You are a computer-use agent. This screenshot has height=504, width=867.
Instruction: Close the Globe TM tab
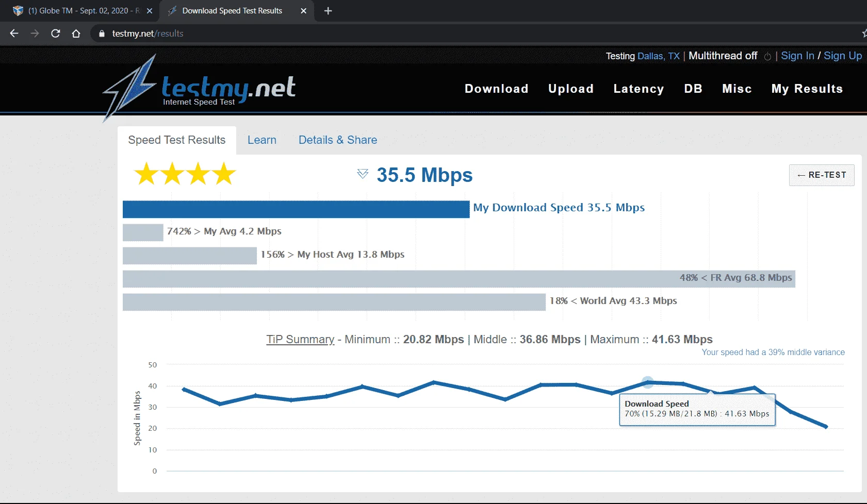pos(150,11)
